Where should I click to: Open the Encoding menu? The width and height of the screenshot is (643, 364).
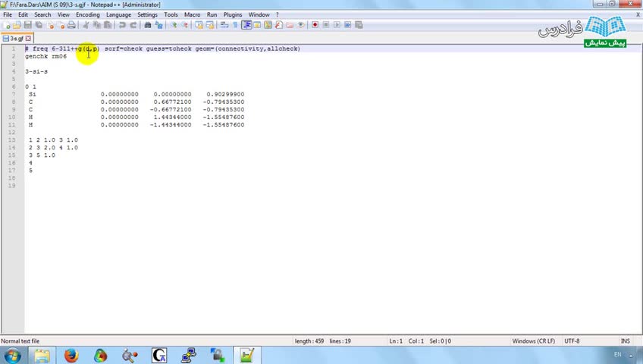(x=88, y=14)
